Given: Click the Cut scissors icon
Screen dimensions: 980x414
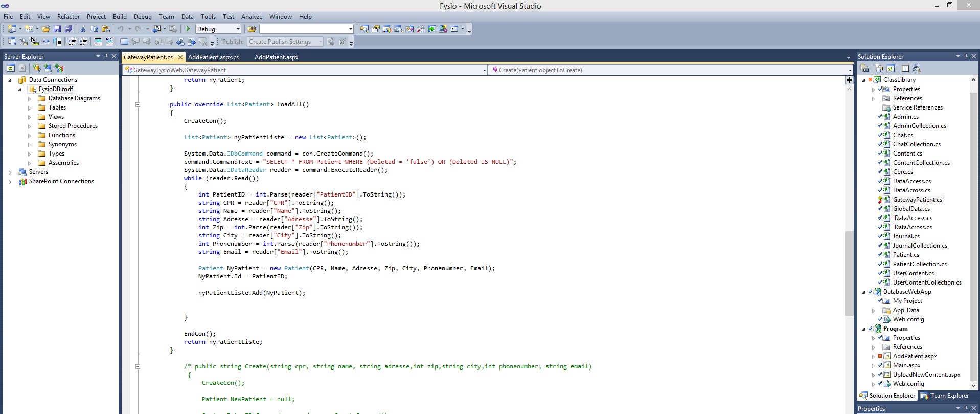Looking at the screenshot, I should 83,29.
